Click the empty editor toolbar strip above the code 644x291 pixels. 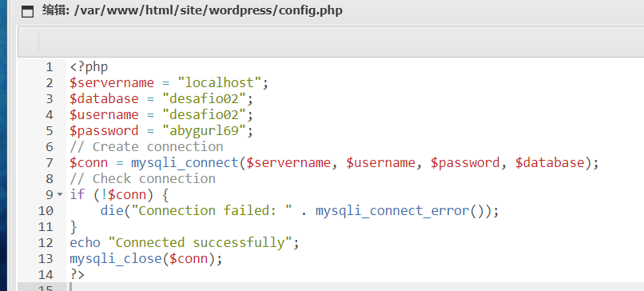pos(331,42)
